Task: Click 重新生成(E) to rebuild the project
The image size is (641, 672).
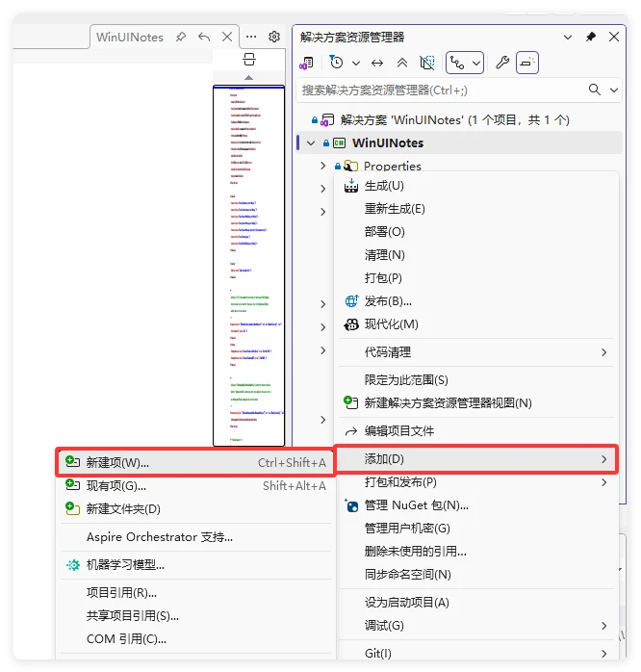Action: coord(395,209)
